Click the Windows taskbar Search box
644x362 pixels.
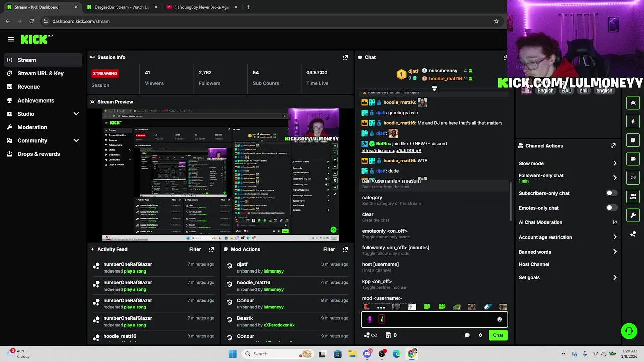click(x=277, y=354)
